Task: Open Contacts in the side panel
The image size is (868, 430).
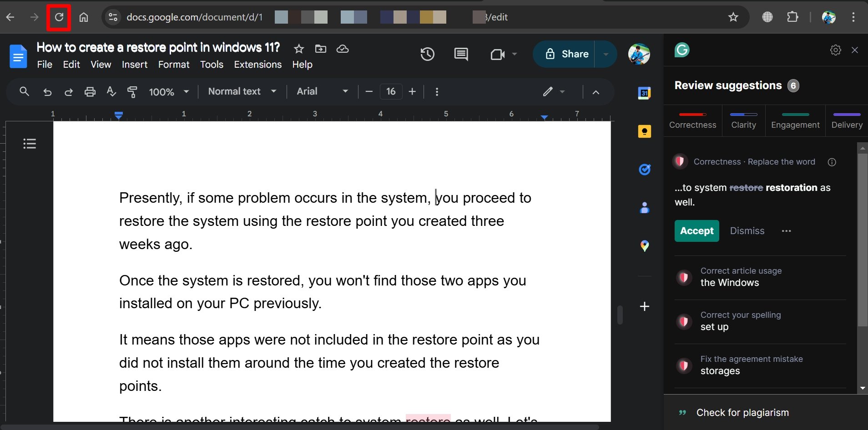Action: tap(644, 208)
